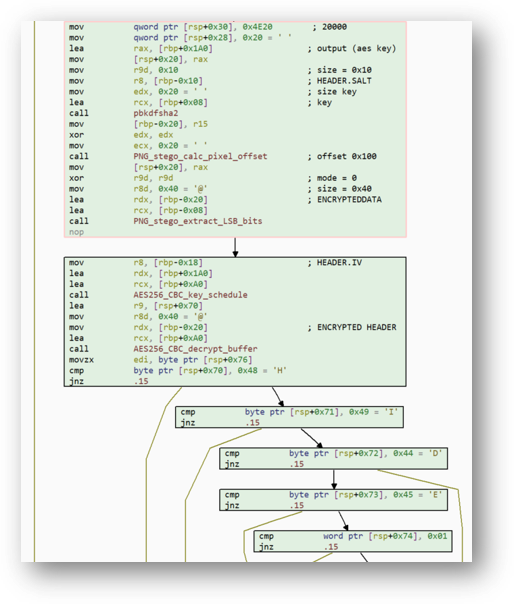This screenshot has height=604, width=514.
Task: Select the word ptr [rsp+0x74] operand
Action: (373, 536)
